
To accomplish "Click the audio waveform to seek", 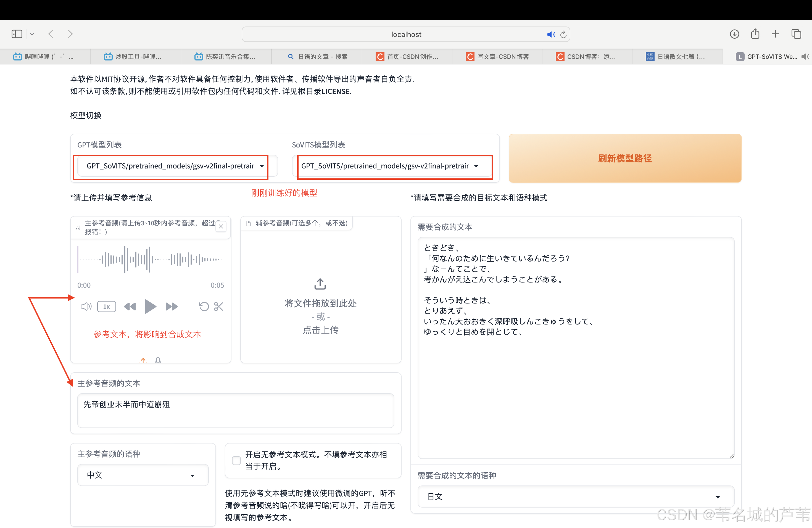I will click(x=150, y=260).
